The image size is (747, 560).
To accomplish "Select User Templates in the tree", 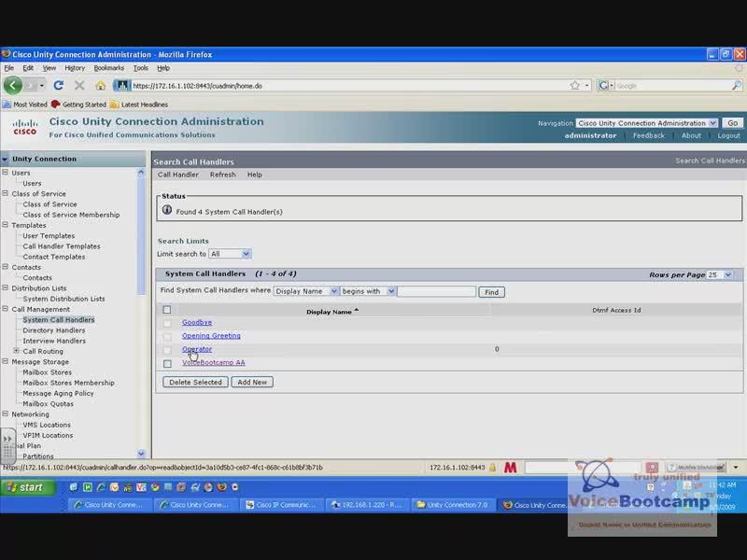I will pos(49,236).
